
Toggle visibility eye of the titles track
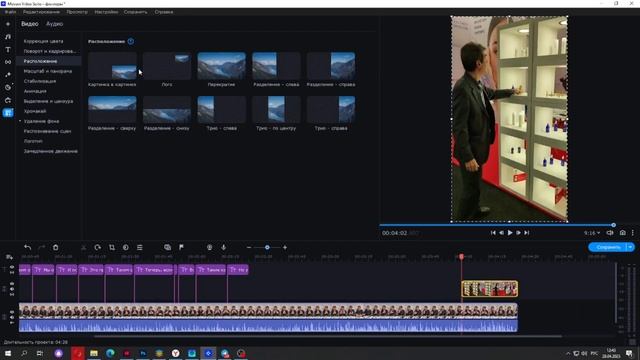[12, 267]
